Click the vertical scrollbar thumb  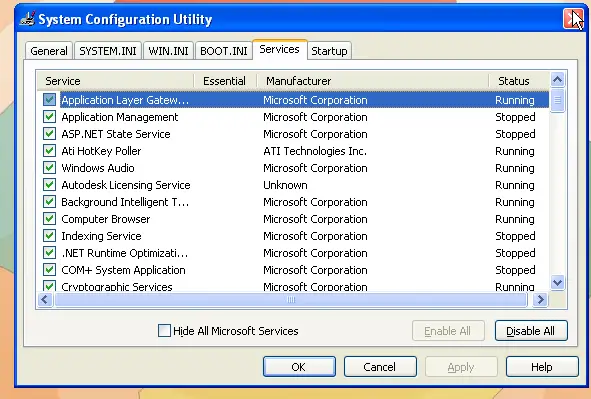pyautogui.click(x=557, y=100)
